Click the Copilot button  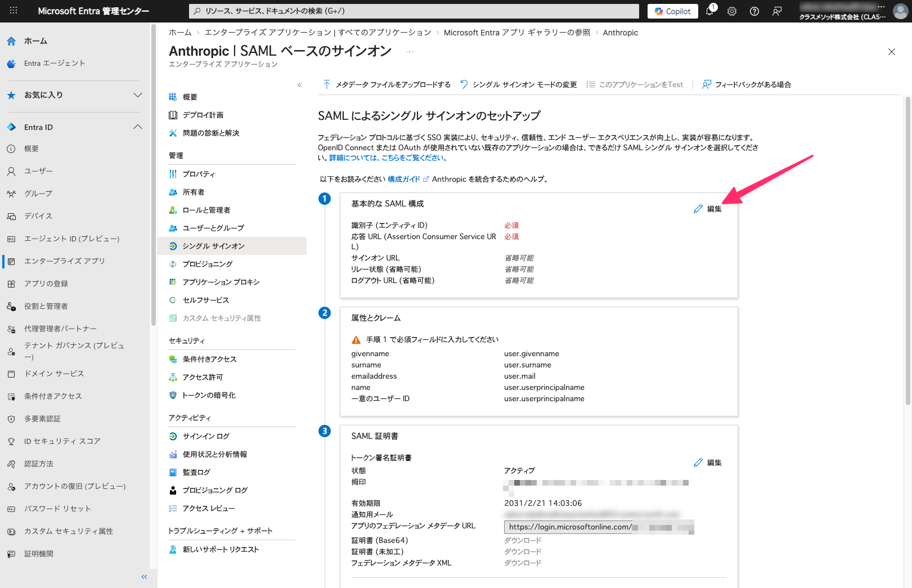pyautogui.click(x=673, y=11)
